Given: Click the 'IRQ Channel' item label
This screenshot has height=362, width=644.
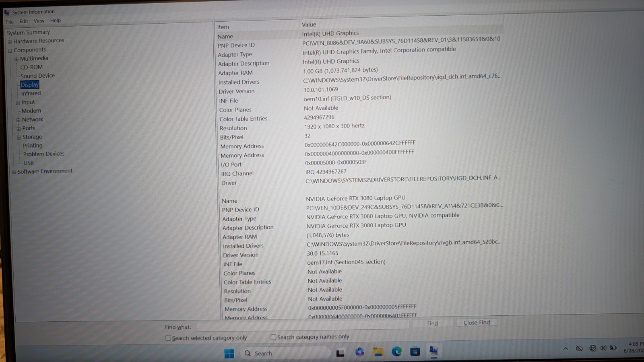Looking at the screenshot, I should (x=237, y=174).
